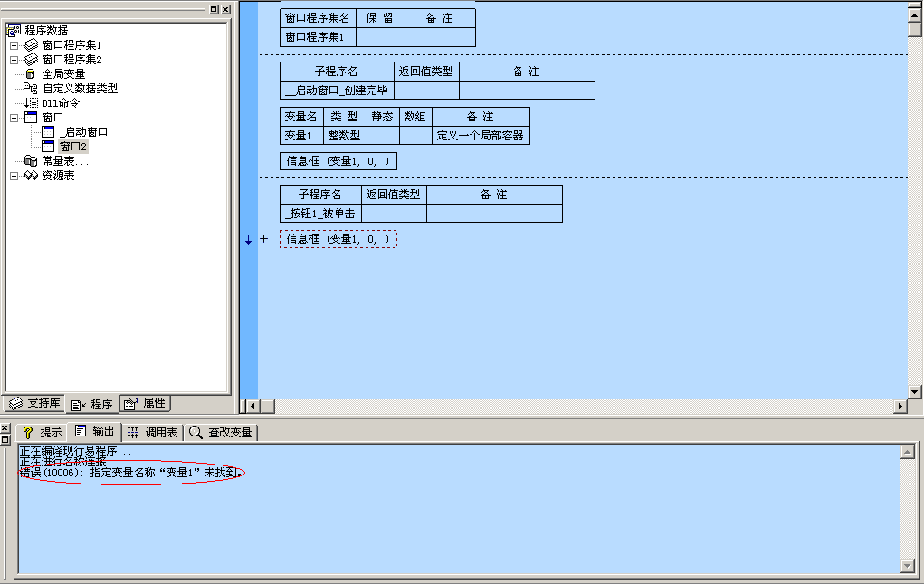Screen dimensions: 924x585
Task: Open the 常量表 constants table icon
Action: (x=31, y=161)
